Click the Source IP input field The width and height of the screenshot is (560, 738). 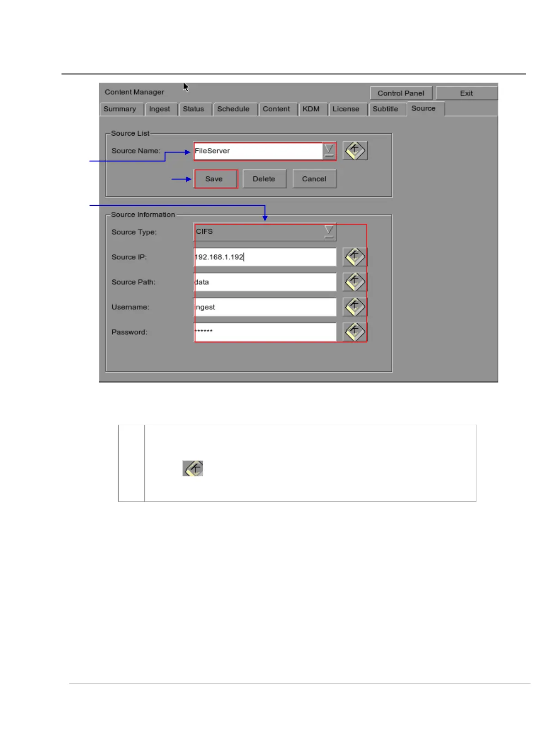click(265, 257)
